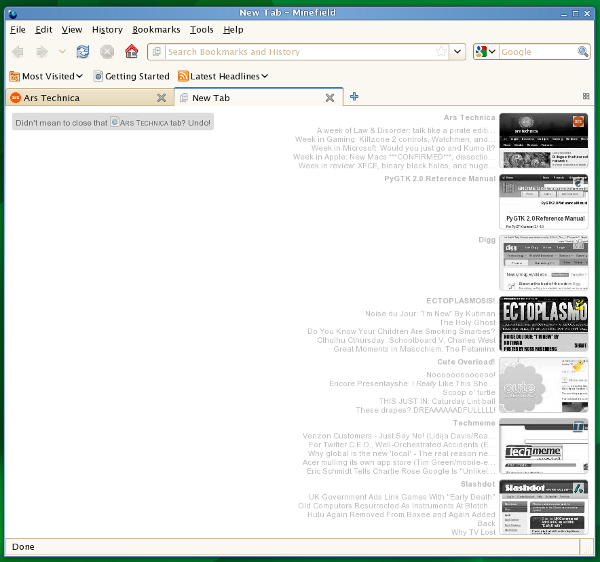Image resolution: width=600 pixels, height=562 pixels.
Task: Go back with the Back arrow
Action: (x=18, y=52)
